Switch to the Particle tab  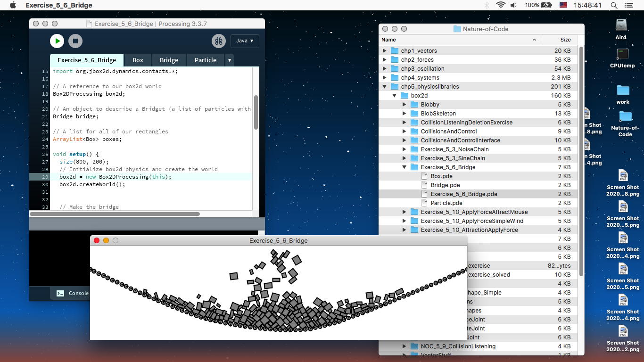point(205,60)
